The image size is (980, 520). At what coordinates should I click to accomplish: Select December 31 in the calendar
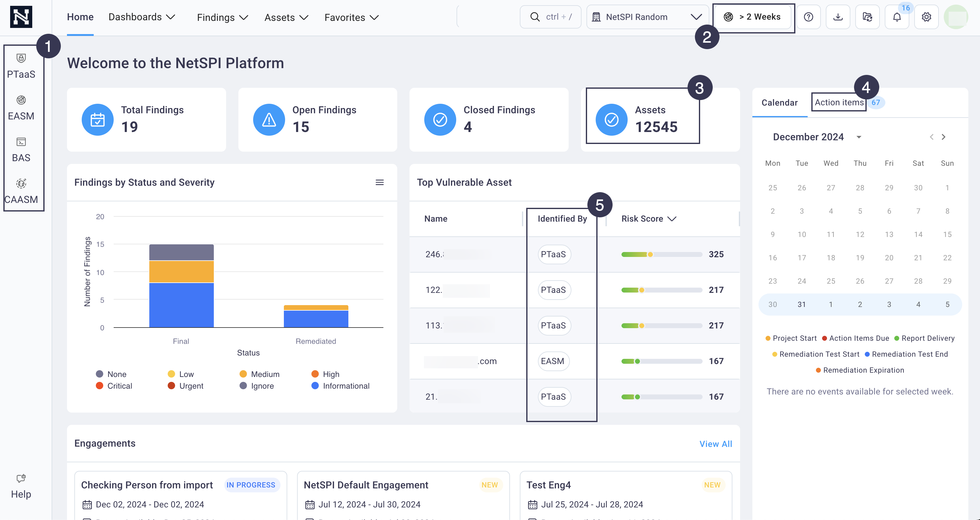(x=802, y=305)
